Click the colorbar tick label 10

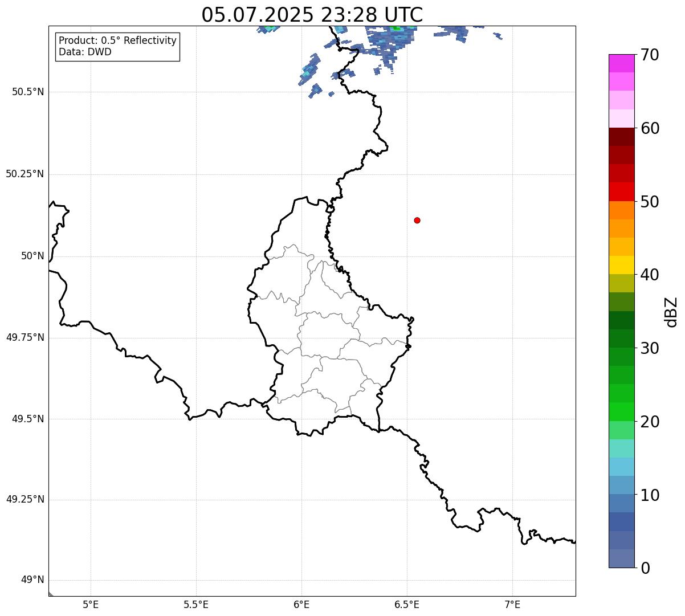tap(650, 495)
